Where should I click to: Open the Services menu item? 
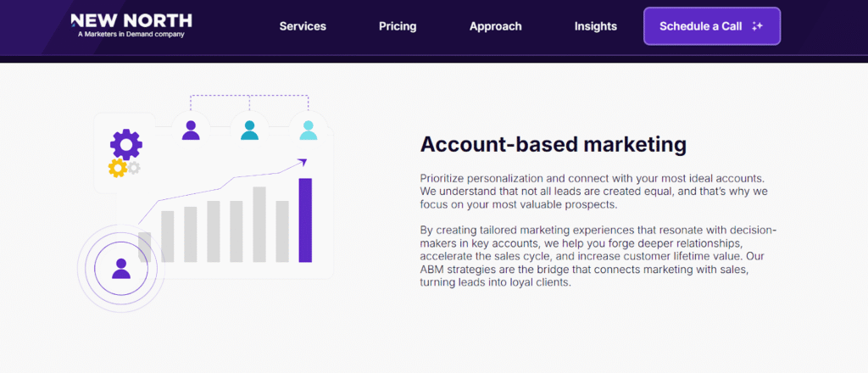click(x=303, y=26)
